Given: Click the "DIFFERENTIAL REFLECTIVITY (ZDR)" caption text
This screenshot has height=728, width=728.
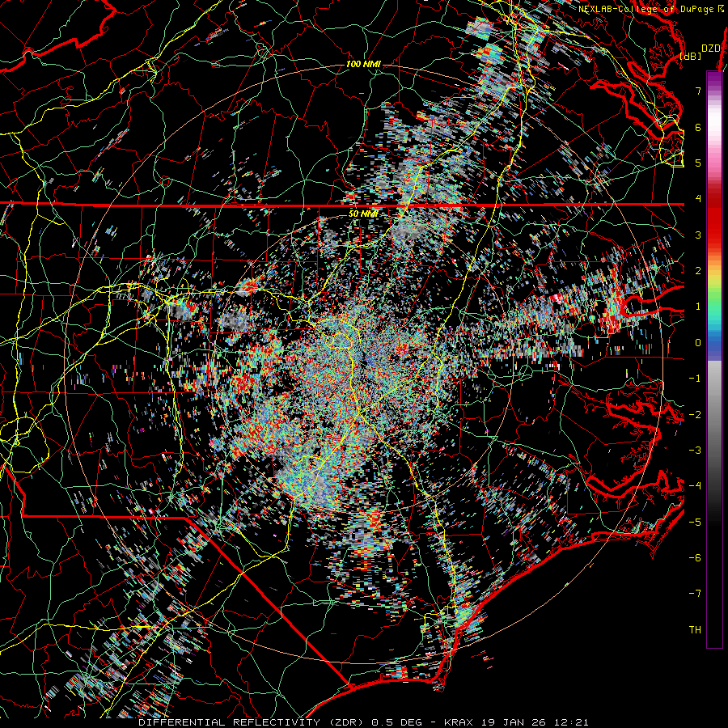Looking at the screenshot, I should pyautogui.click(x=252, y=722).
